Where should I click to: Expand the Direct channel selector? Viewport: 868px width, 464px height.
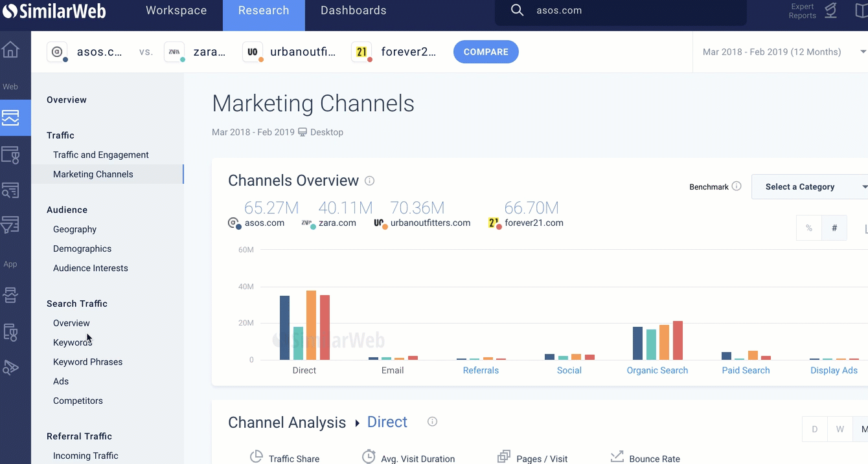(387, 422)
